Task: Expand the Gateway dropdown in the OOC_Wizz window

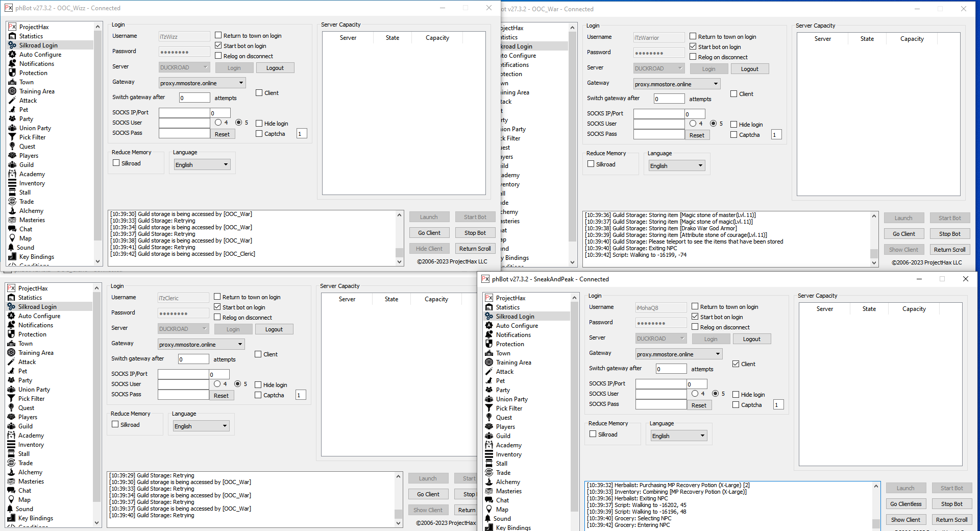Action: point(241,83)
